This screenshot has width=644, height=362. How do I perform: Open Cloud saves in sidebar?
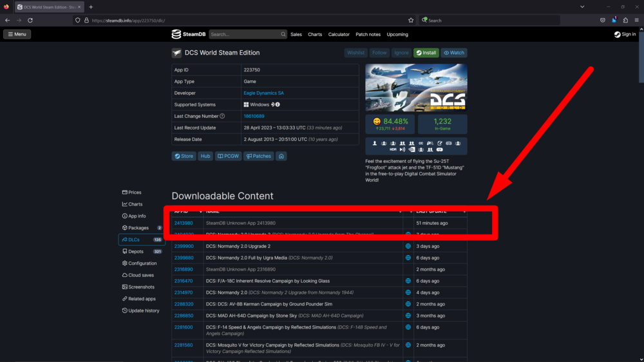(138, 275)
